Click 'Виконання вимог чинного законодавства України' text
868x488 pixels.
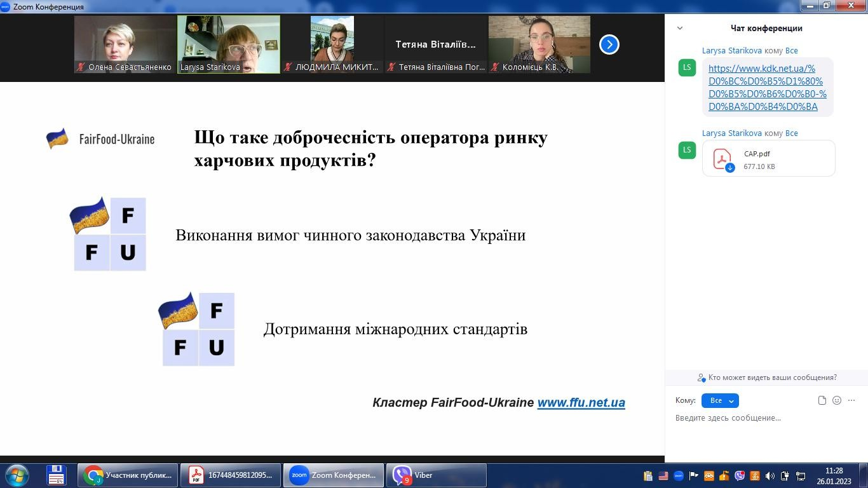click(351, 235)
